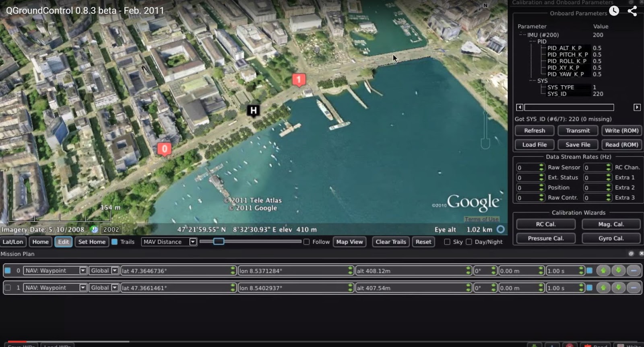The height and width of the screenshot is (347, 644).
Task: Collapse the PID parameter group
Action: coord(532,41)
